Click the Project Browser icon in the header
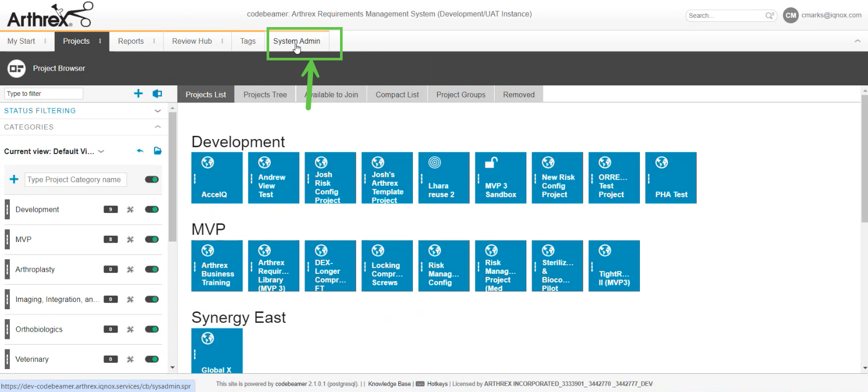The height and width of the screenshot is (392, 868). coord(17,68)
